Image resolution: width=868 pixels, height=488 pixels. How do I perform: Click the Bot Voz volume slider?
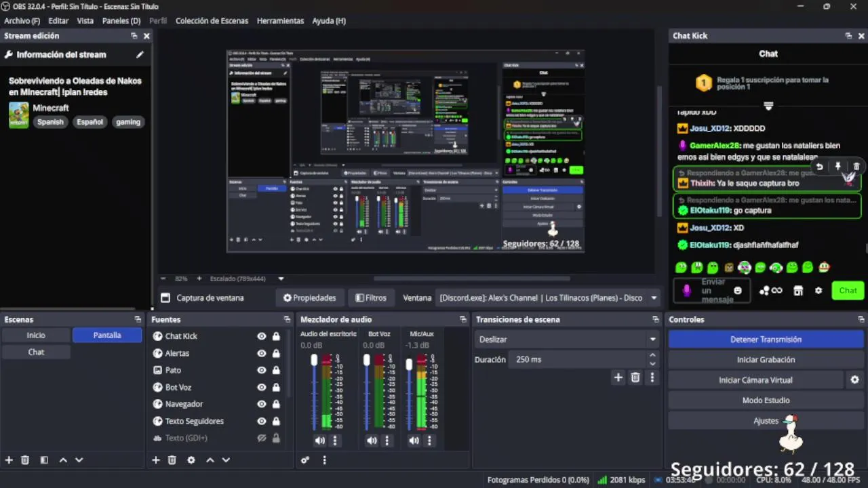367,392
